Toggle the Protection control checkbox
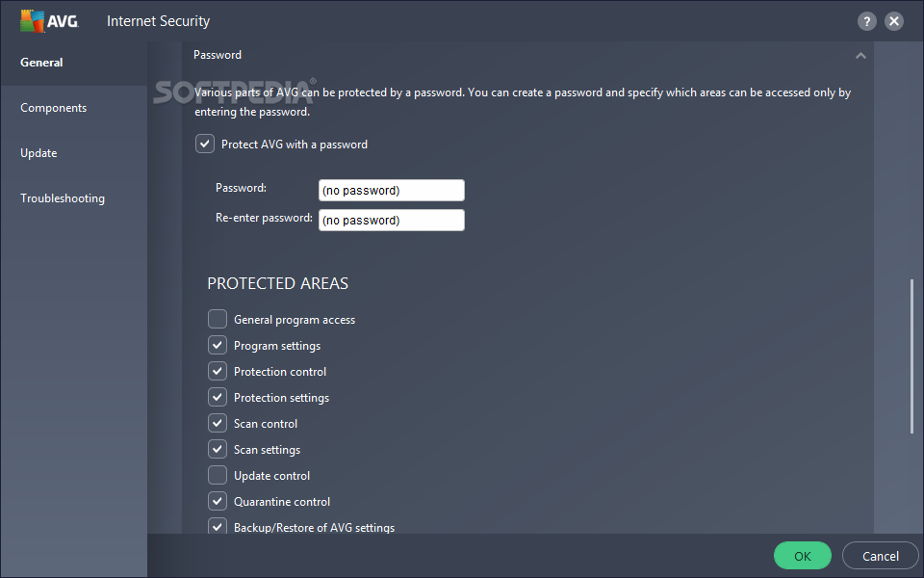The height and width of the screenshot is (578, 924). pyautogui.click(x=218, y=371)
